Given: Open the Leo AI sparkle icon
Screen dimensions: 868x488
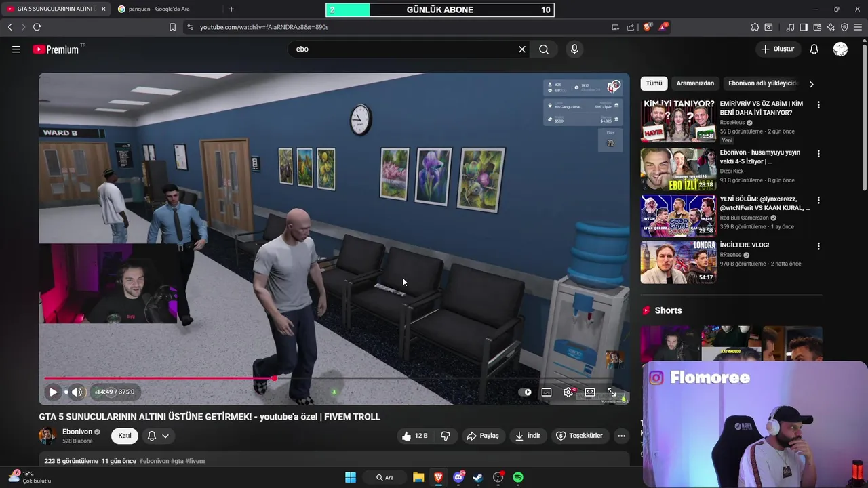Looking at the screenshot, I should click(x=831, y=27).
